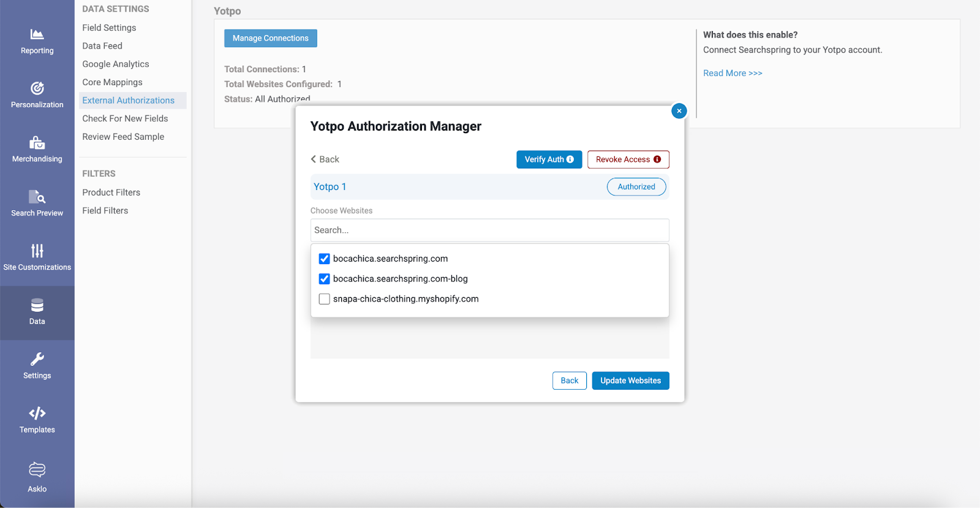980x508 pixels.
Task: Click Total Connections: 1 text
Action: (265, 69)
